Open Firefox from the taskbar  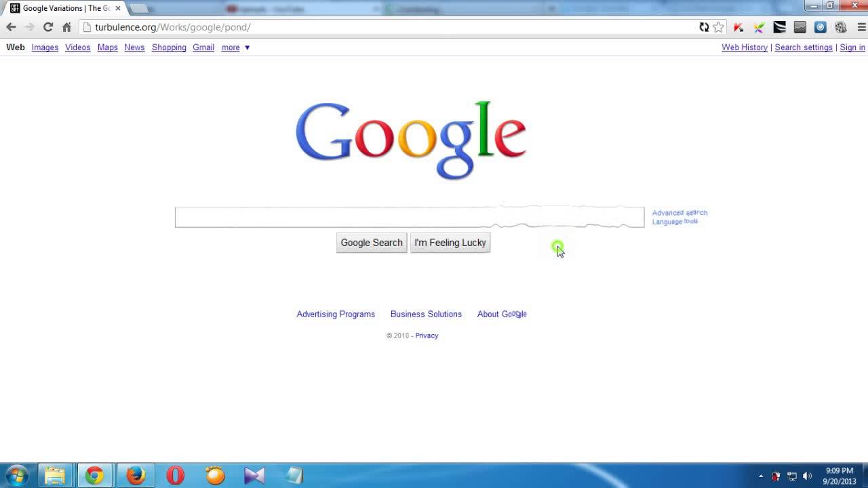136,475
